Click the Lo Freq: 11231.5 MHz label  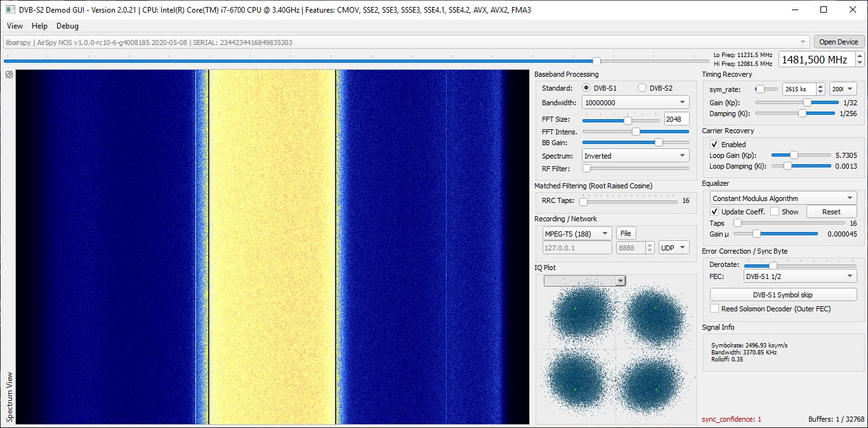pyautogui.click(x=743, y=55)
